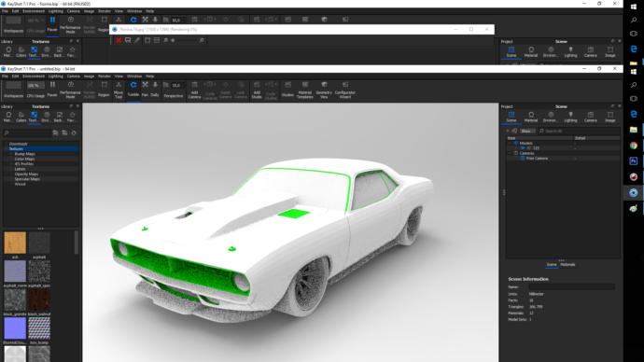Open the Camera tab in the front Project panel

[x=590, y=117]
